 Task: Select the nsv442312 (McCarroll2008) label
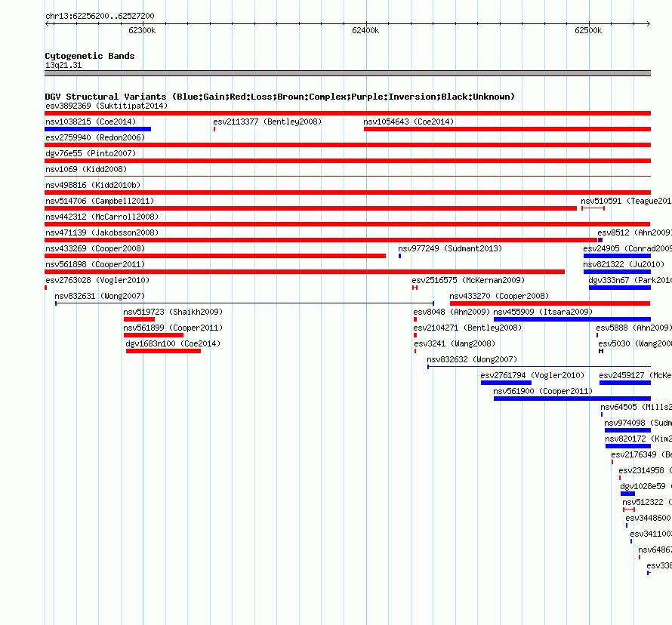coord(102,217)
